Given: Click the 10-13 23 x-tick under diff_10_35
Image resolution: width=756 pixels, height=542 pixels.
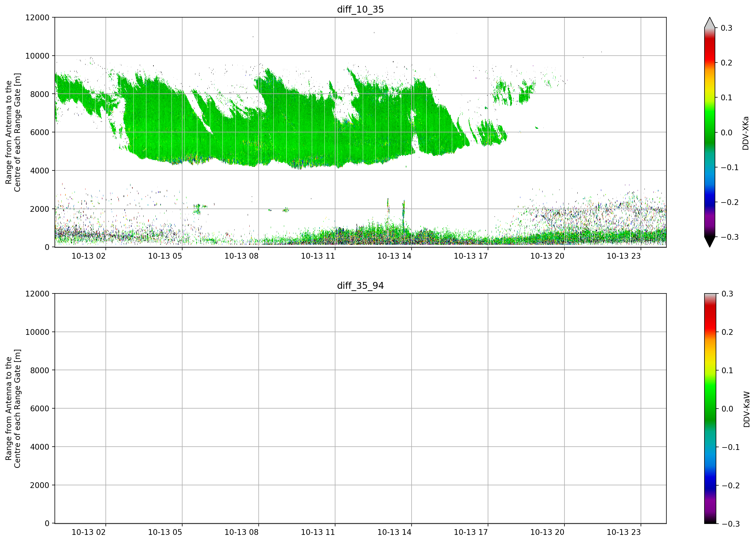Looking at the screenshot, I should 624,256.
